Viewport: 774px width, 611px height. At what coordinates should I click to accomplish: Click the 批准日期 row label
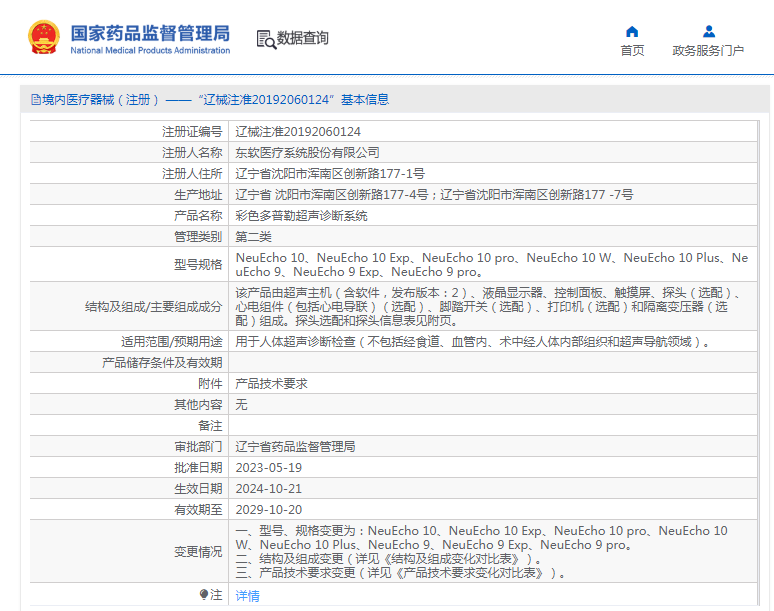point(198,468)
